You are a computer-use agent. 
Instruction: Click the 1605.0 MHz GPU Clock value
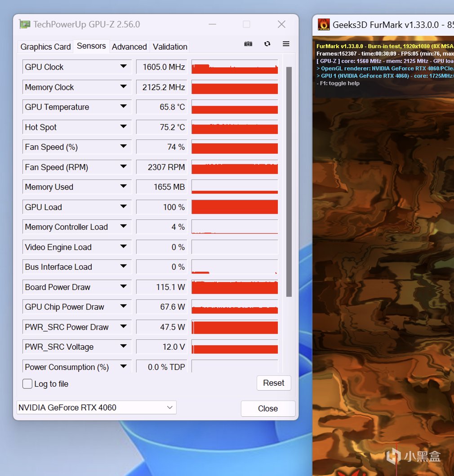(x=162, y=67)
